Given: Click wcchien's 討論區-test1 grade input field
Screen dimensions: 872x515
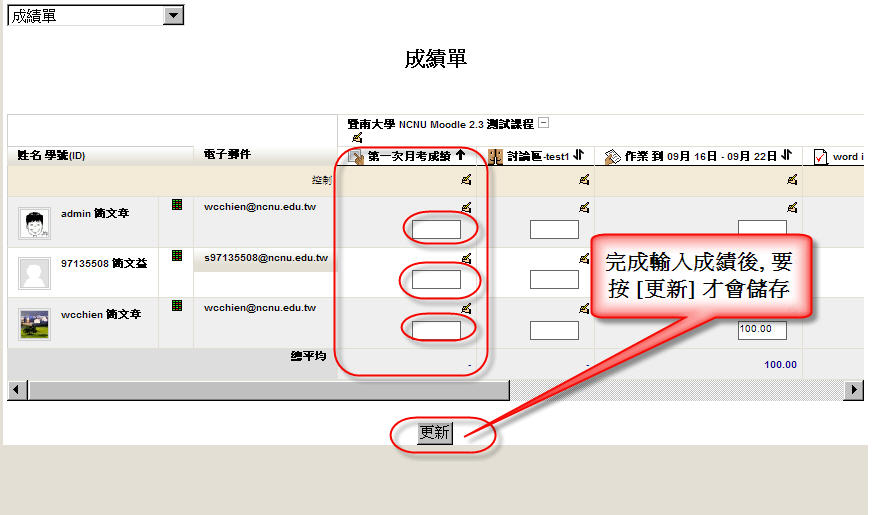Looking at the screenshot, I should [554, 330].
